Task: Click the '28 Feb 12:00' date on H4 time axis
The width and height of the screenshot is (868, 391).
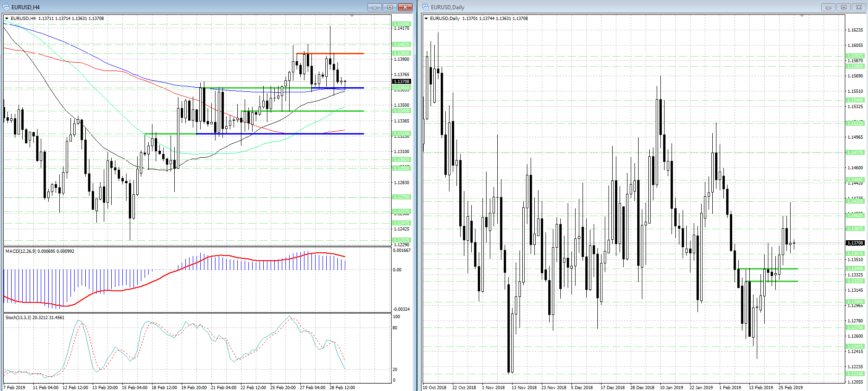Action: [342, 388]
